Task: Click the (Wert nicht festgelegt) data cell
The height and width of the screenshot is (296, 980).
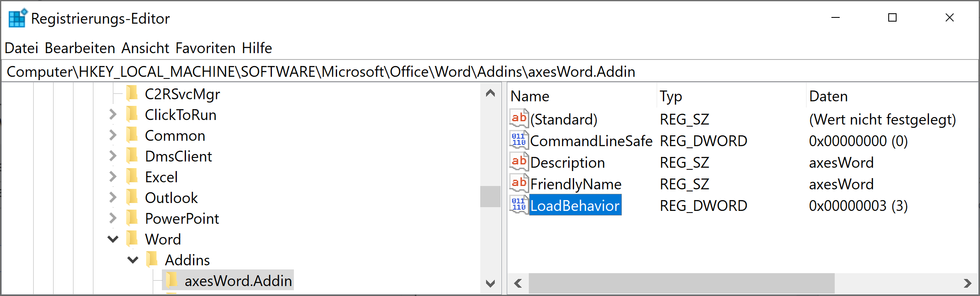Action: (882, 120)
